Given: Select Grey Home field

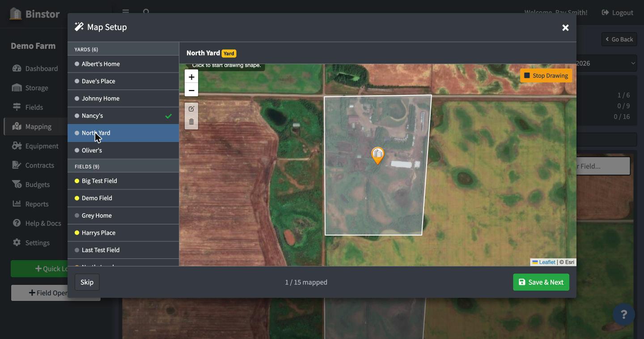Looking at the screenshot, I should [x=123, y=215].
